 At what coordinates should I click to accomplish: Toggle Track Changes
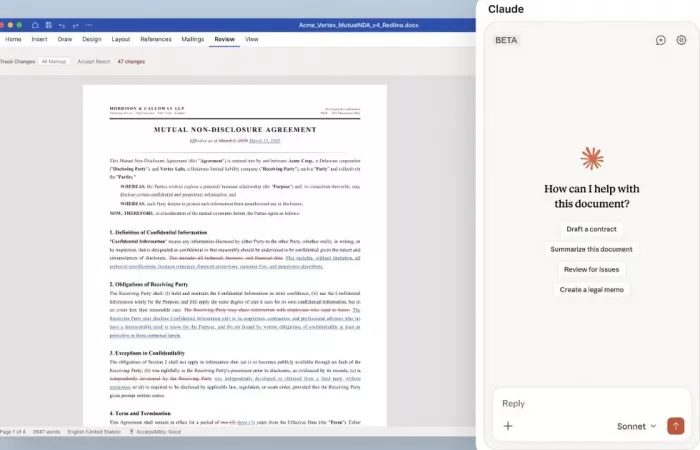[17, 61]
